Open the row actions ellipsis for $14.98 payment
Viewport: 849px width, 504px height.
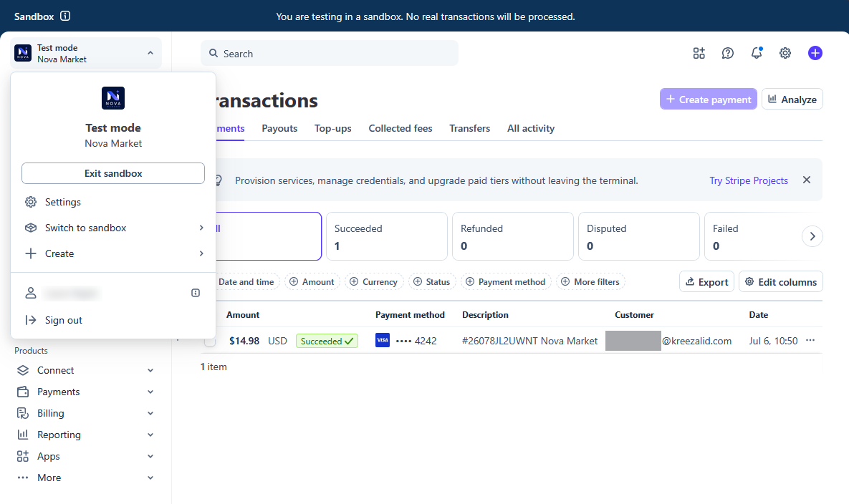tap(810, 340)
